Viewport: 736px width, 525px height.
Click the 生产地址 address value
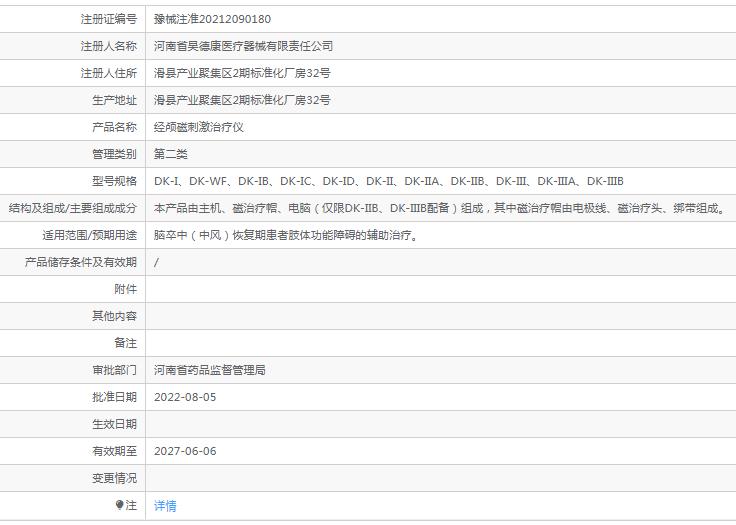tap(242, 100)
